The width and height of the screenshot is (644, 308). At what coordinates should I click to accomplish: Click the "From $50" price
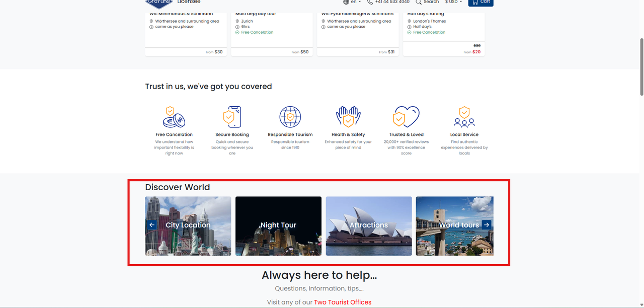point(299,52)
